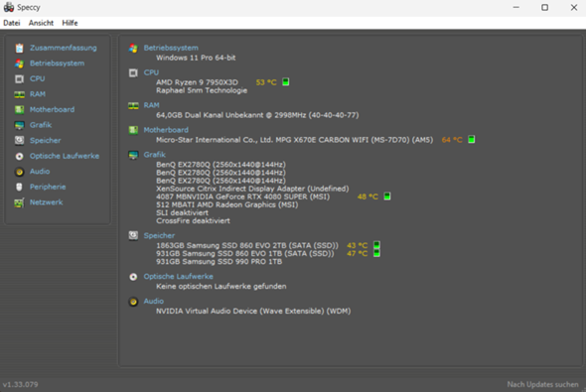Click the memory icon beside RAM heading

[x=133, y=105]
